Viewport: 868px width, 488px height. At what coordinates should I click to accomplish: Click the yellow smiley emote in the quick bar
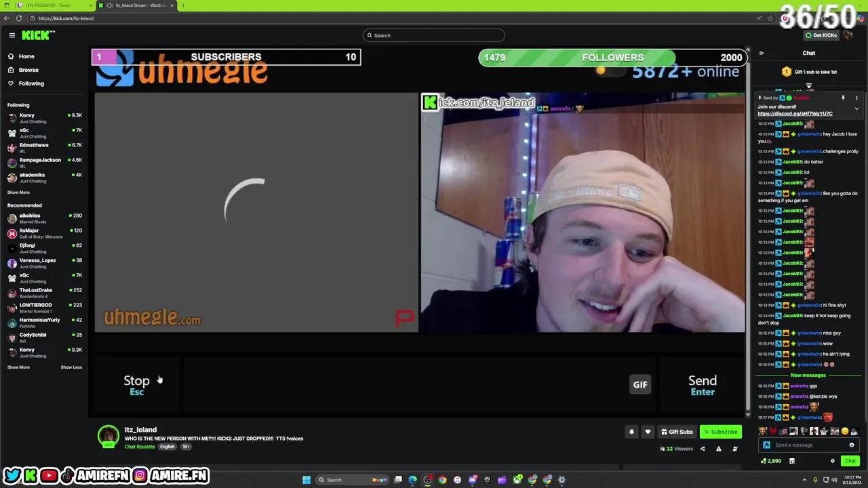[844, 431]
